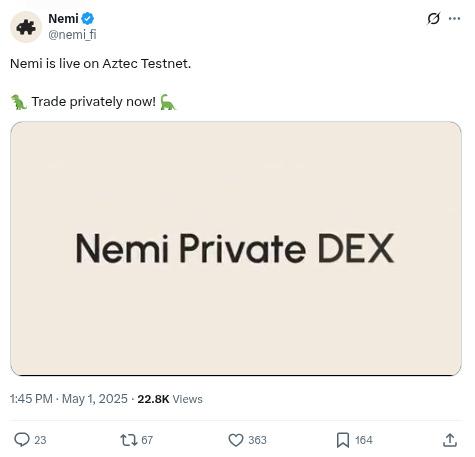The image size is (475, 457).
Task: Click the reply speech bubble icon
Action: 22,440
